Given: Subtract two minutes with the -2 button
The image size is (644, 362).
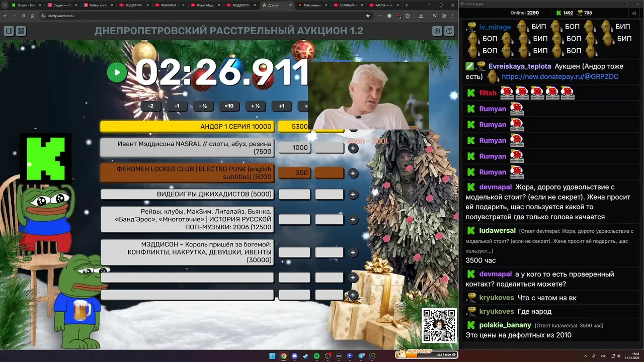Looking at the screenshot, I should click(x=150, y=106).
